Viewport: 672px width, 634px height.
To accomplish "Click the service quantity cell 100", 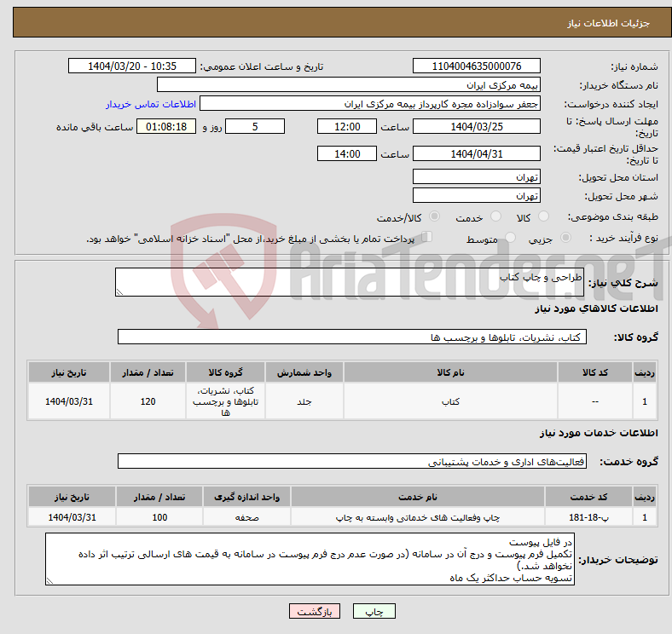I will coord(159,517).
